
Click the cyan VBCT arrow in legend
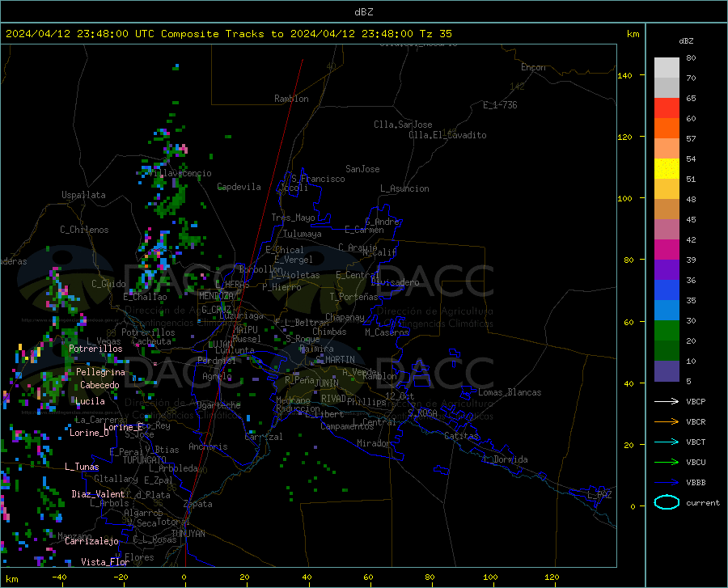[x=667, y=442]
